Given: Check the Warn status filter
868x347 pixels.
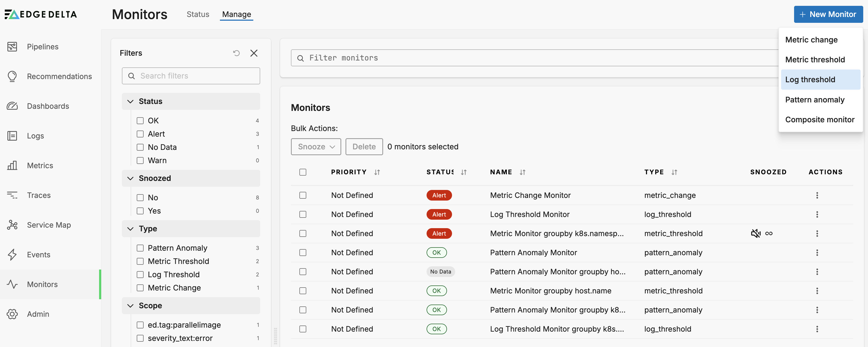Looking at the screenshot, I should pos(140,161).
